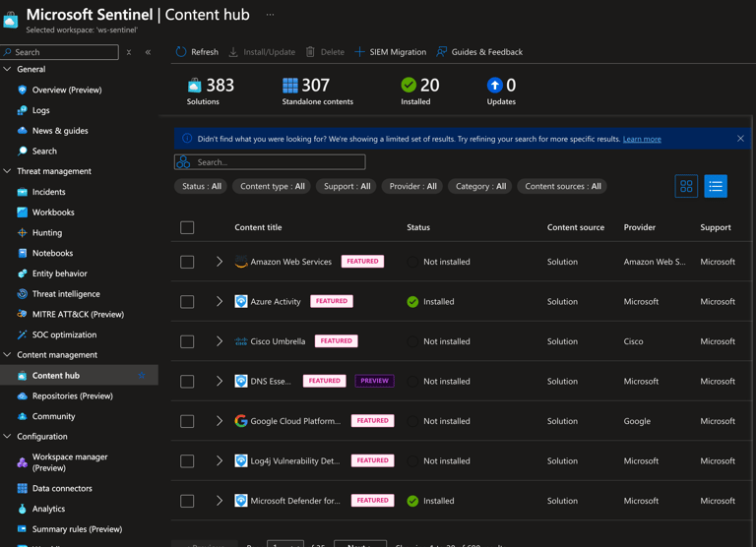Favorite Content hub with star icon
Viewport: 756px width, 547px height.
point(142,375)
